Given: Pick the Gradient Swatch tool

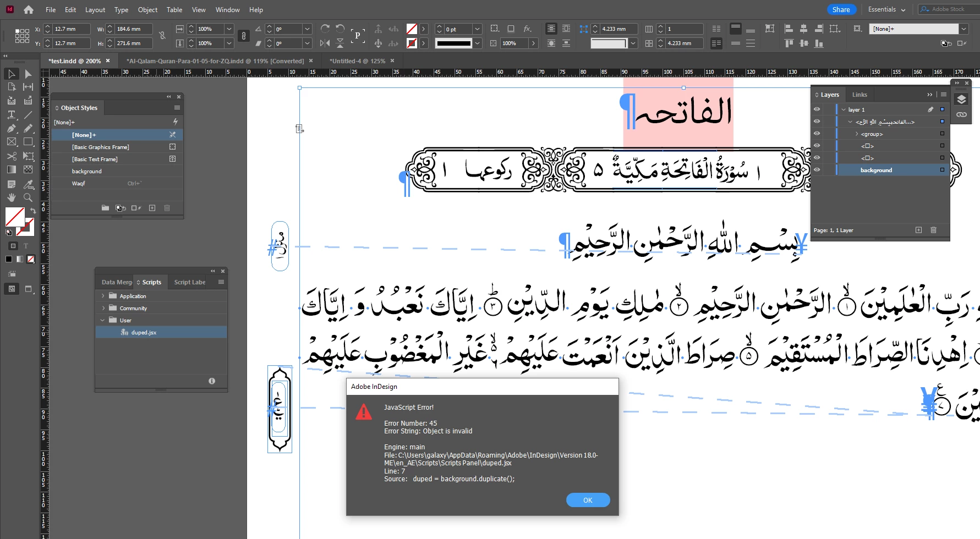Looking at the screenshot, I should (x=12, y=169).
